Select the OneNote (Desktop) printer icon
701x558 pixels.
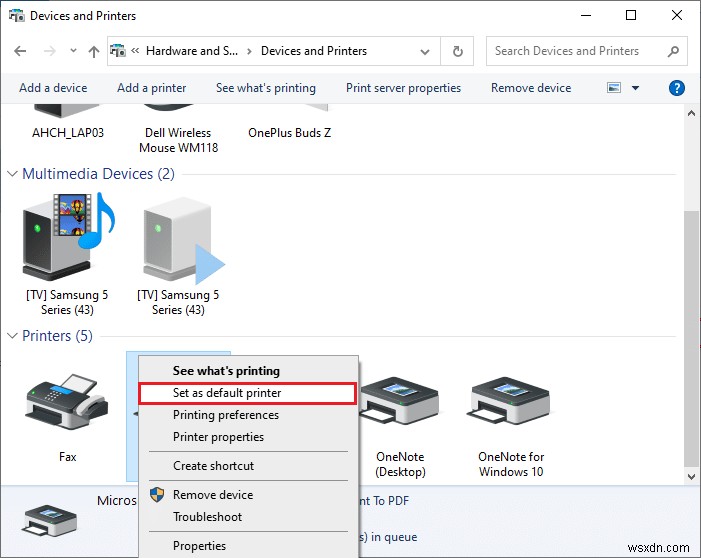pyautogui.click(x=399, y=401)
